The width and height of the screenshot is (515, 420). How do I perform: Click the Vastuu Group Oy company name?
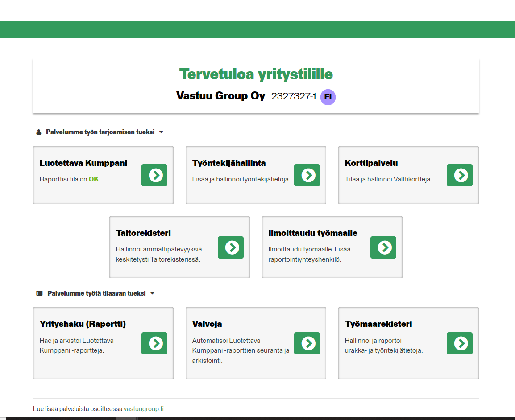[x=220, y=96]
